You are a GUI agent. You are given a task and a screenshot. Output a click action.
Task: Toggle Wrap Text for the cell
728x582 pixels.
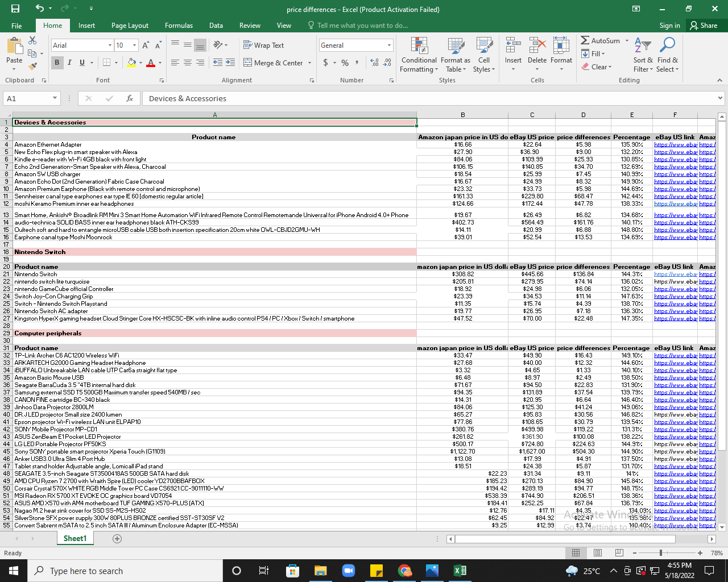(x=263, y=45)
